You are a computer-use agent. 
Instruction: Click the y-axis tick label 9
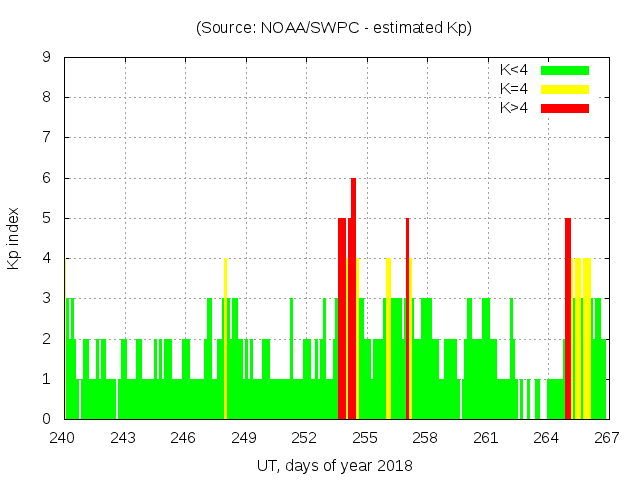(47, 58)
